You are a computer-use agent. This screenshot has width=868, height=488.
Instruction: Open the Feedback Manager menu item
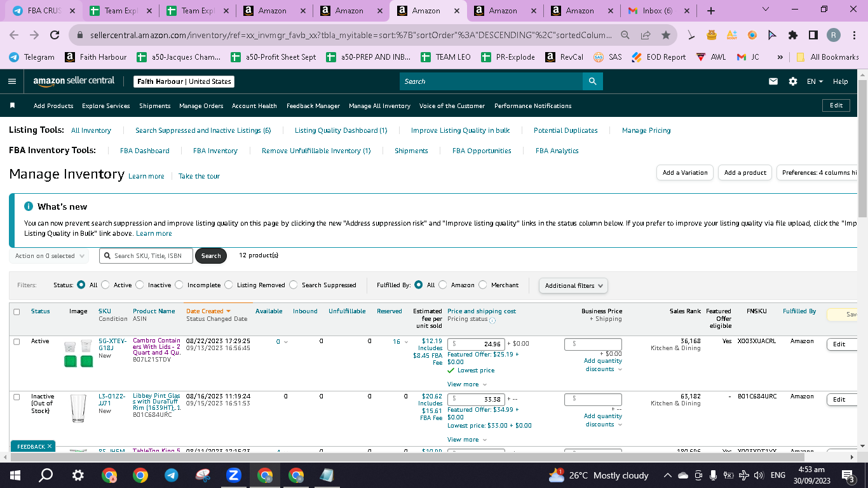[x=313, y=105]
